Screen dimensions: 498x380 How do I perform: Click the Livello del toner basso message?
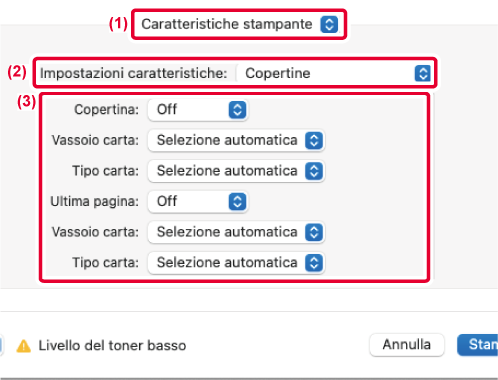click(x=112, y=346)
